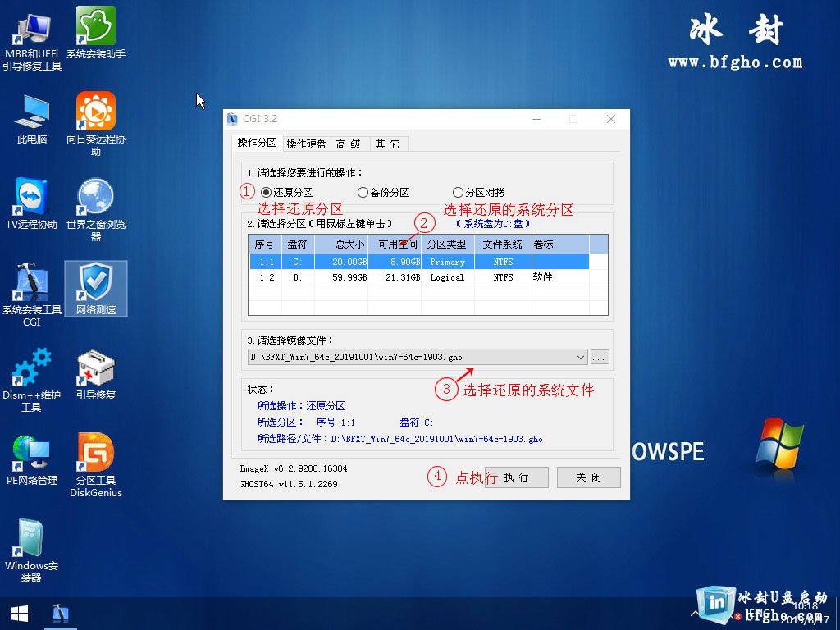Viewport: 840px width, 630px height.
Task: Select partition row 1:1 C:
Action: pos(419,262)
